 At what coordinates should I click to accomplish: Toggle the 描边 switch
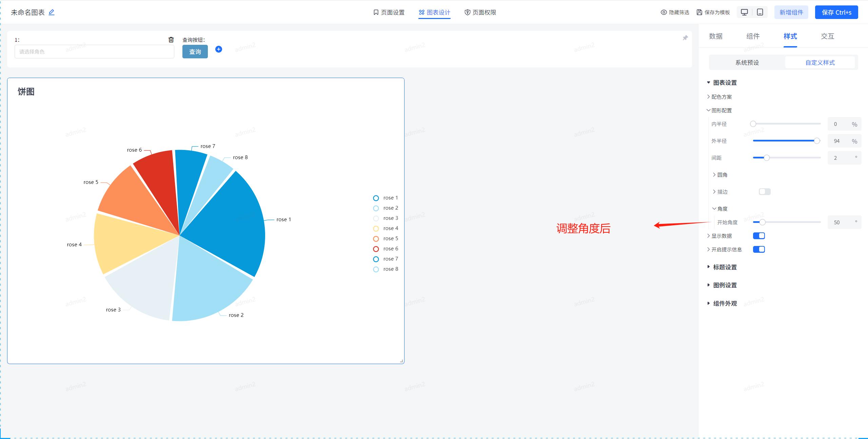coord(765,192)
